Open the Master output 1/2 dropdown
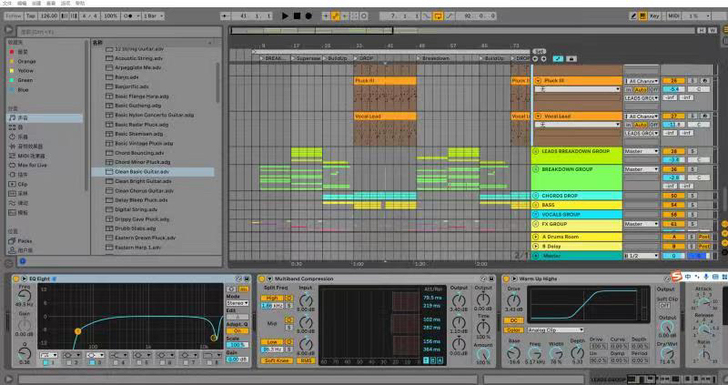This screenshot has height=385, width=728. tap(641, 256)
